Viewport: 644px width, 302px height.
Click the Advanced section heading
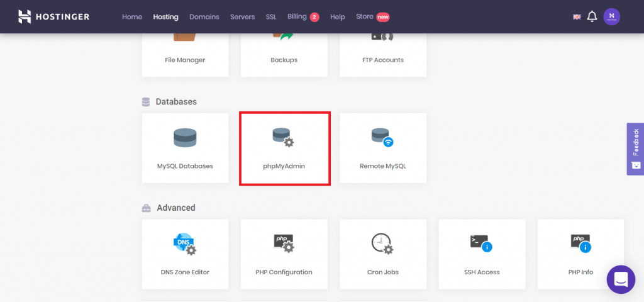[176, 208]
